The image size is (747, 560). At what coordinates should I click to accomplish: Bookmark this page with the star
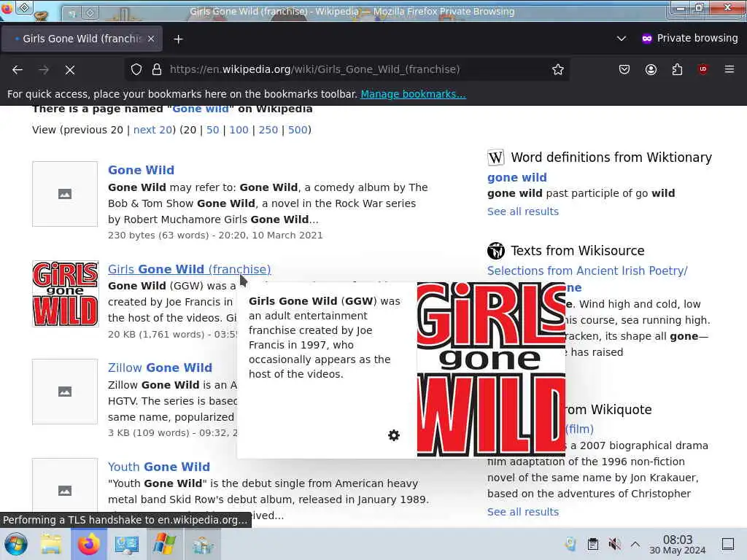tap(558, 69)
